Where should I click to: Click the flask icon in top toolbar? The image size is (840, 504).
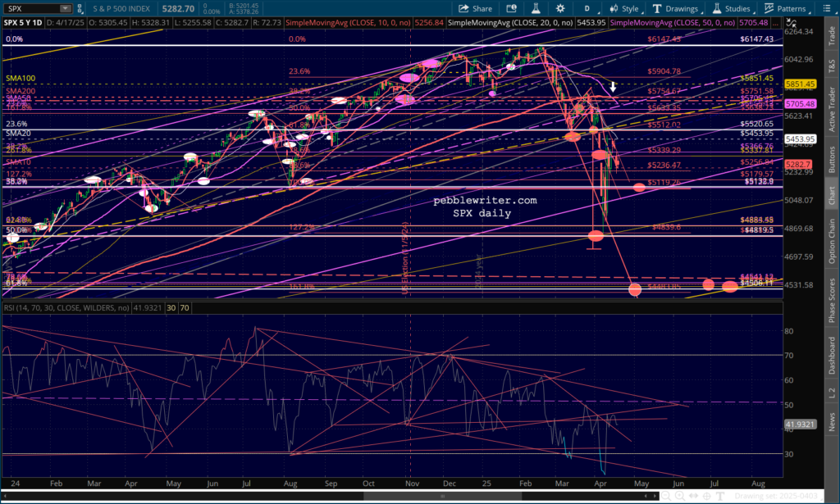pos(535,8)
